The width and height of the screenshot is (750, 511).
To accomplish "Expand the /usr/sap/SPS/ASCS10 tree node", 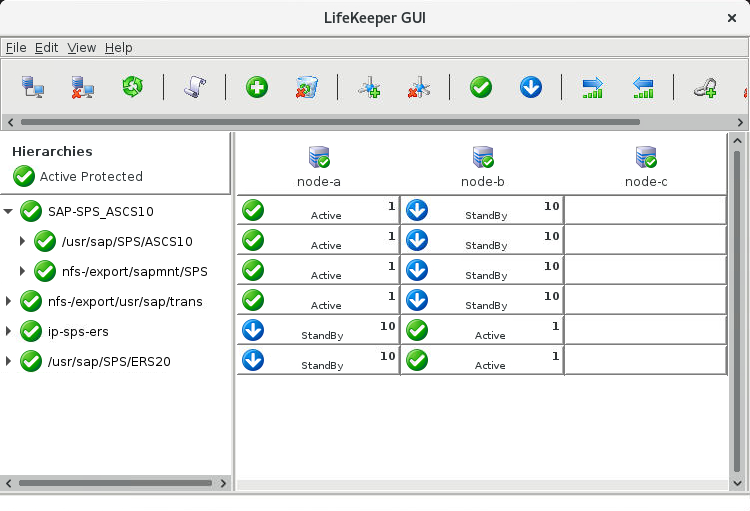I will click(x=22, y=241).
